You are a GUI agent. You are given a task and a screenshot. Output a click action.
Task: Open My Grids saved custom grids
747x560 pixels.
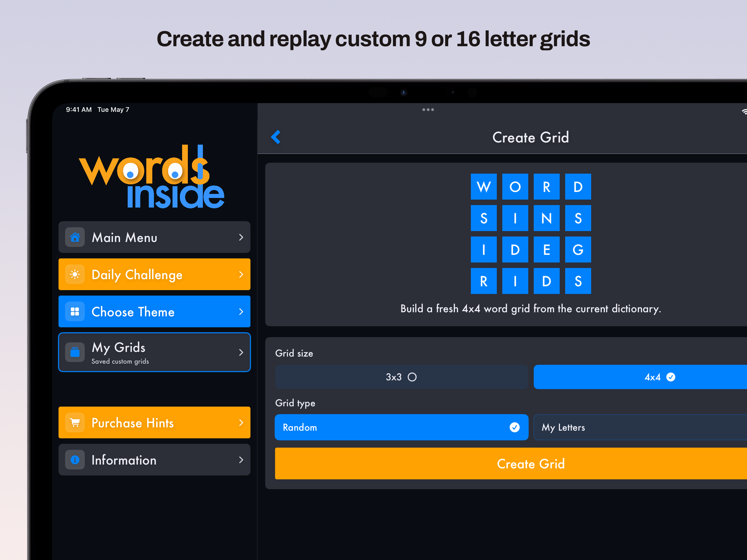pyautogui.click(x=154, y=352)
